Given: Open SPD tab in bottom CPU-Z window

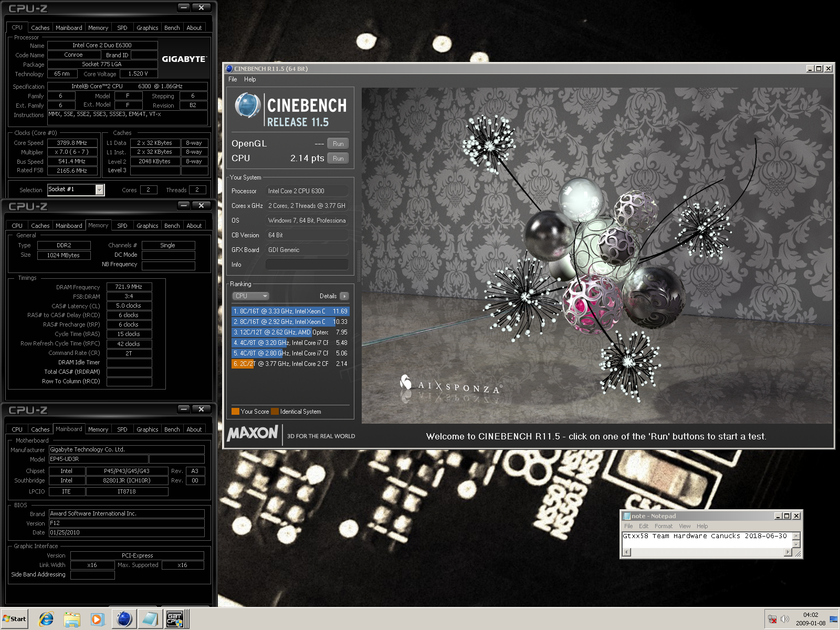Looking at the screenshot, I should point(122,429).
